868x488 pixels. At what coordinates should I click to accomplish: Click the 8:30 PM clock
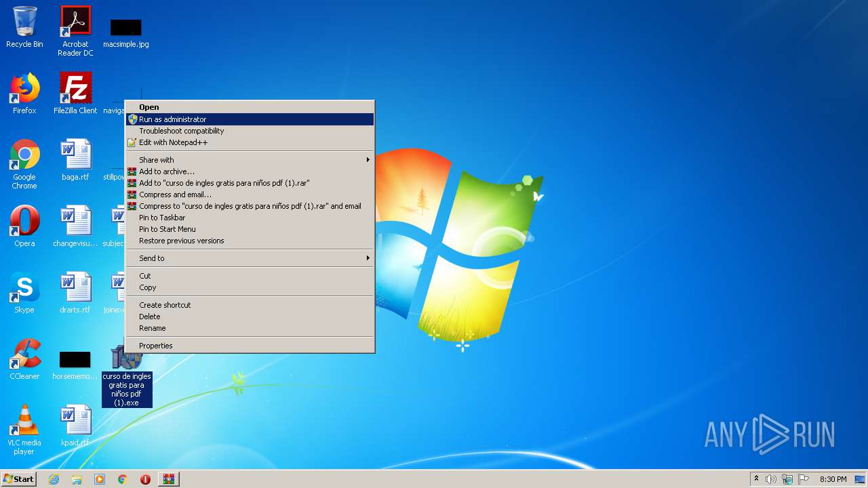pyautogui.click(x=833, y=479)
